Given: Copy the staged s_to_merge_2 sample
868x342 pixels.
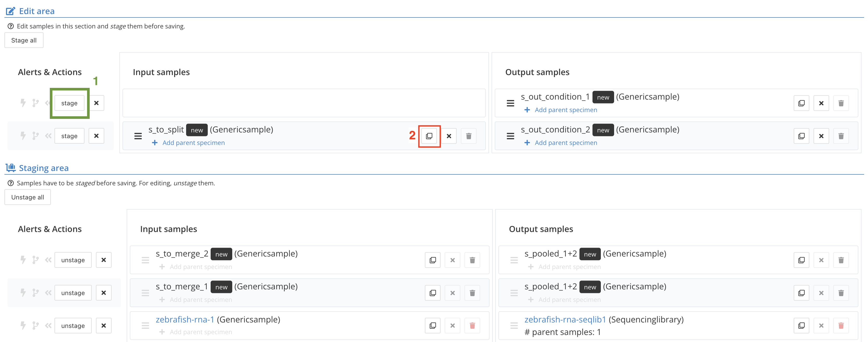Looking at the screenshot, I should pos(433,260).
